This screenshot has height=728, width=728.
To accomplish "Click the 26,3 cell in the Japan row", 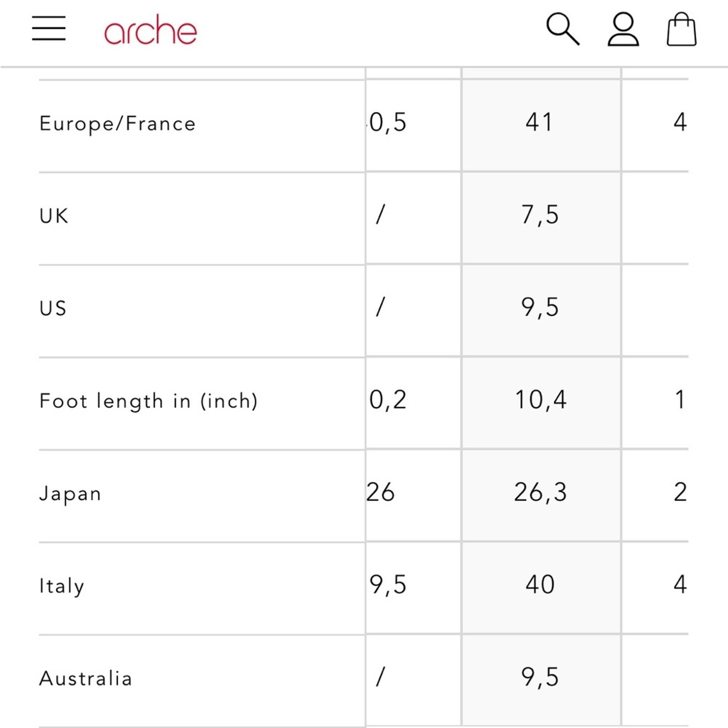I will [x=540, y=492].
